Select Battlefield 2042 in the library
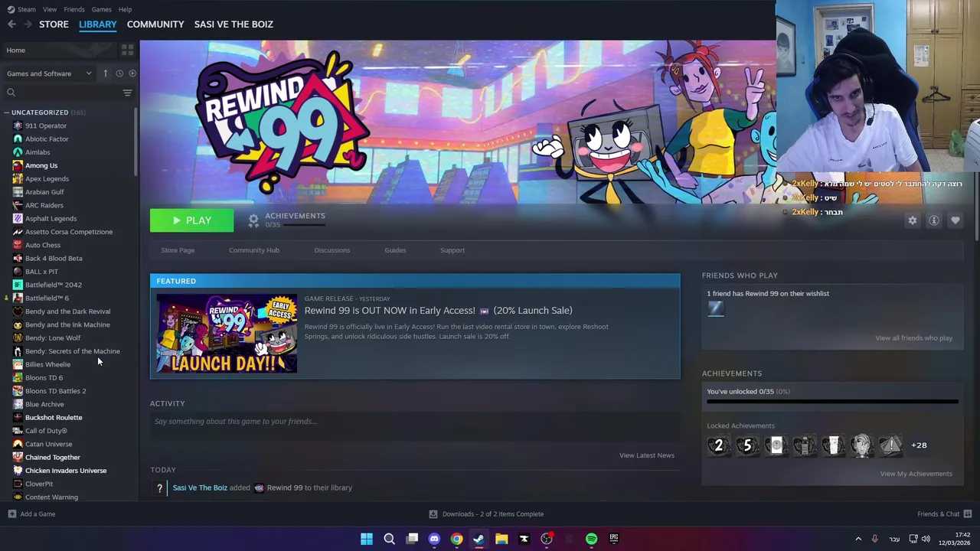Viewport: 980px width, 551px height. [x=53, y=285]
